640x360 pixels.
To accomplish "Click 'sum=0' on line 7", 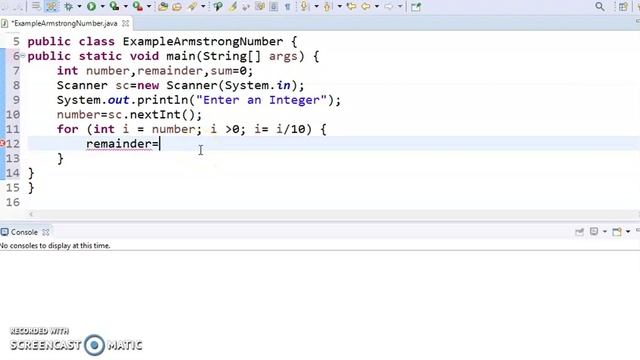I will (229, 71).
